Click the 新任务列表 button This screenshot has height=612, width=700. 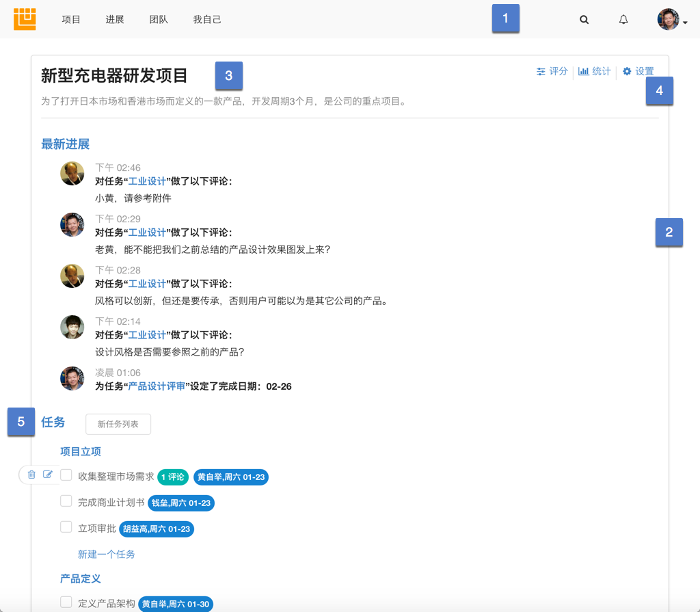[x=118, y=424]
